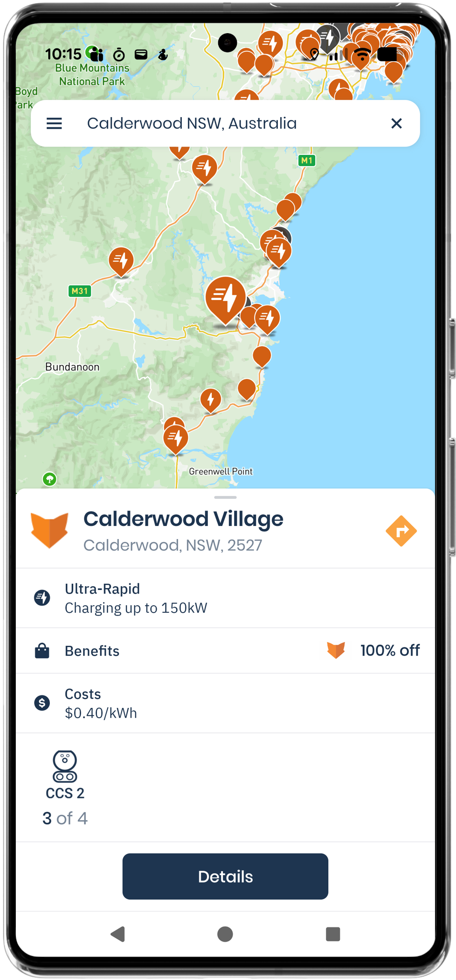Viewport: 456px width, 980px height.
Task: View the Costs $0.40/kWh row
Action: tap(225, 703)
